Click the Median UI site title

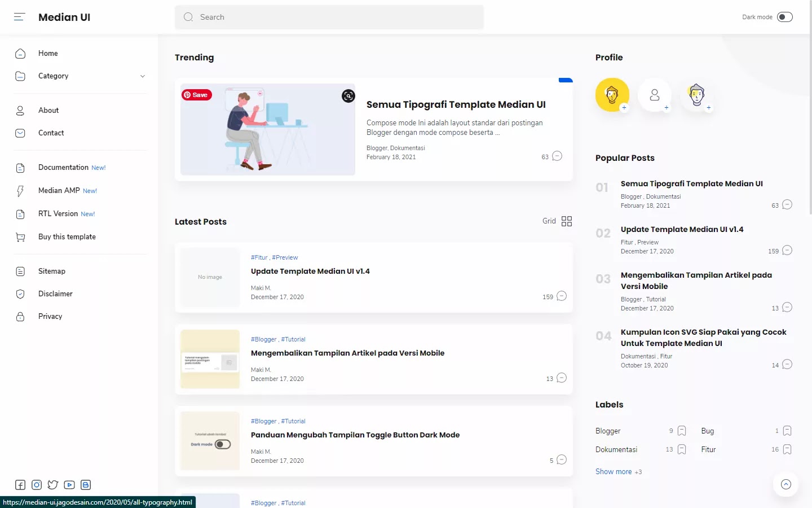coord(64,17)
